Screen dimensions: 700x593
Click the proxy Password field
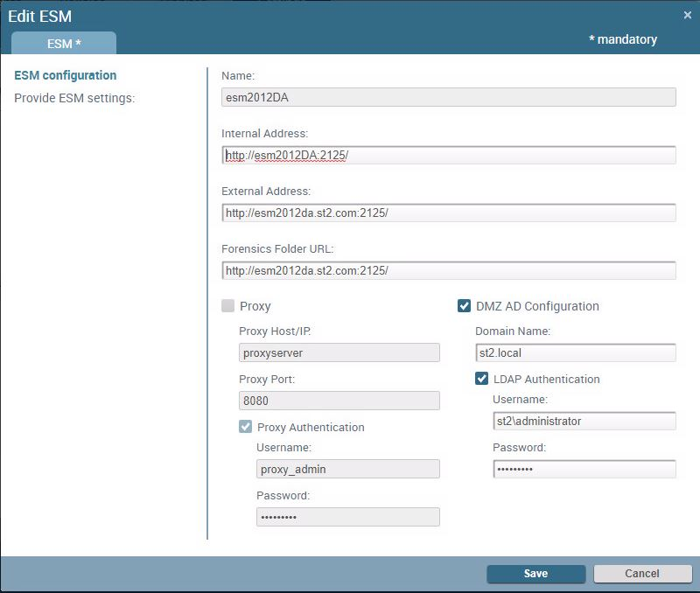[347, 517]
